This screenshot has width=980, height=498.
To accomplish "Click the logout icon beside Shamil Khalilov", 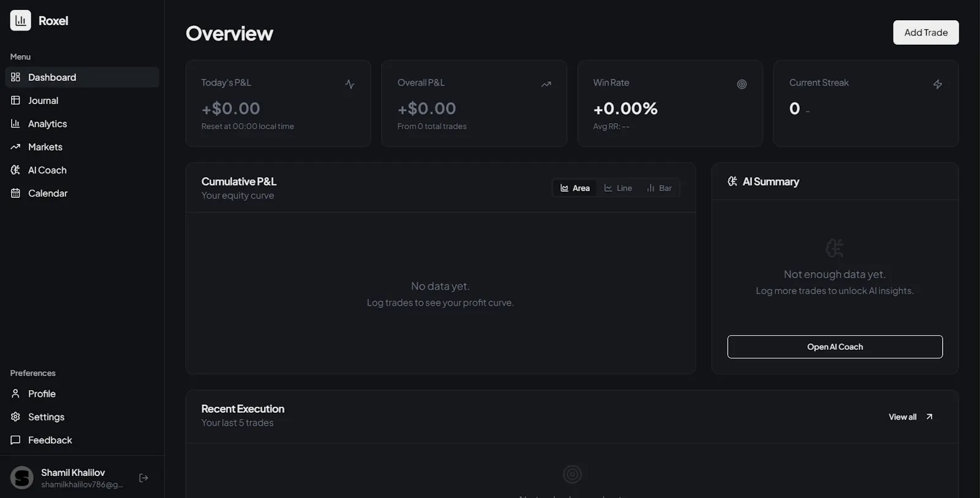I will tap(144, 478).
